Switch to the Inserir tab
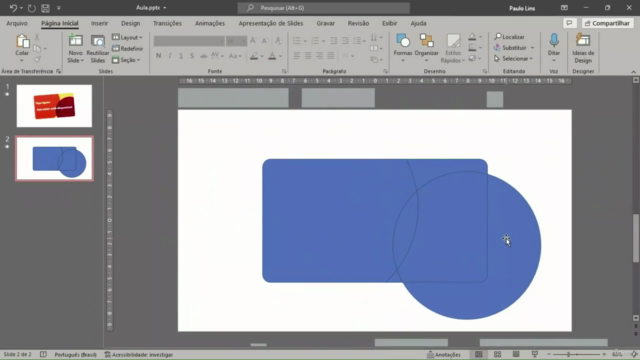640x360 pixels. click(100, 23)
